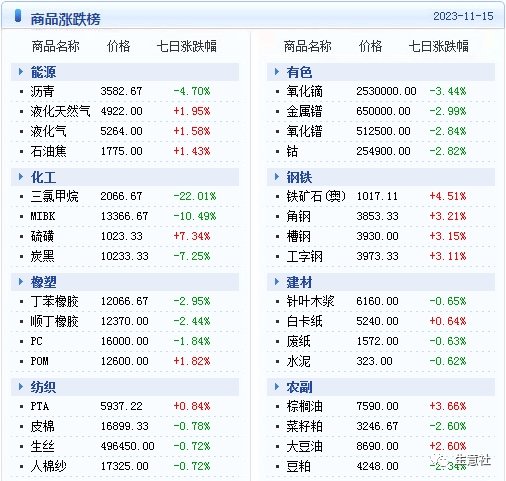The height and width of the screenshot is (481, 506).
Task: Open the 人棉纱 commodity
Action: coord(48,466)
